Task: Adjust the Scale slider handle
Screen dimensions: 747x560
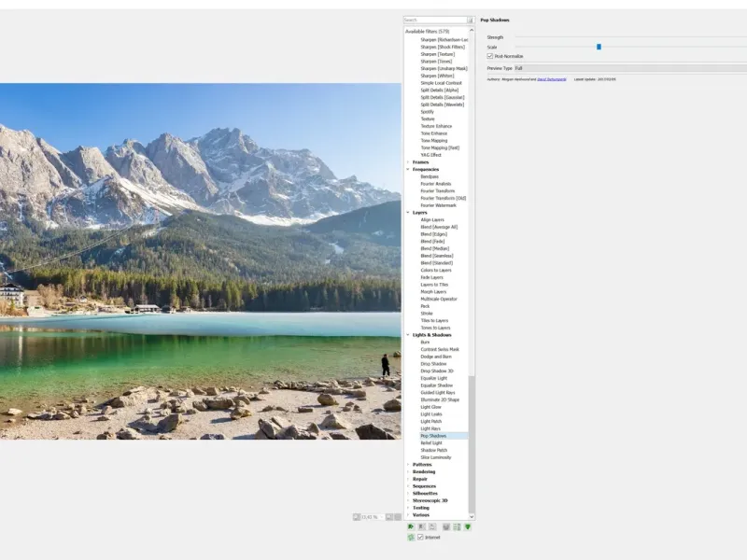Action: 599,47
